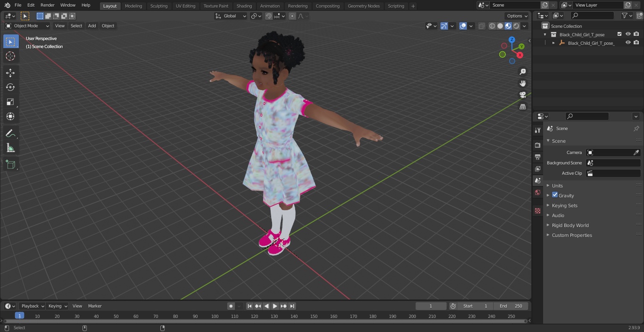Click the Blender logo menu icon
644x332 pixels.
coord(7,5)
